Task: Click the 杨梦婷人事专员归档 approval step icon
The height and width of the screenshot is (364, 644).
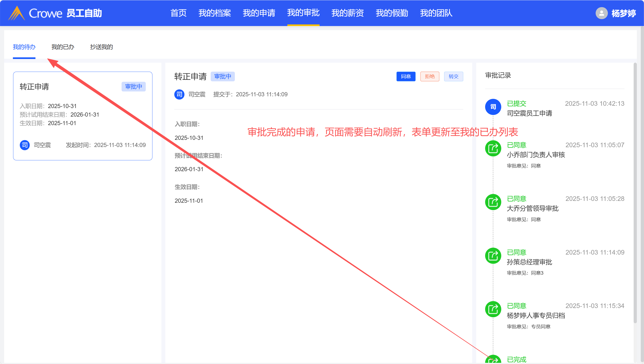Action: tap(493, 309)
